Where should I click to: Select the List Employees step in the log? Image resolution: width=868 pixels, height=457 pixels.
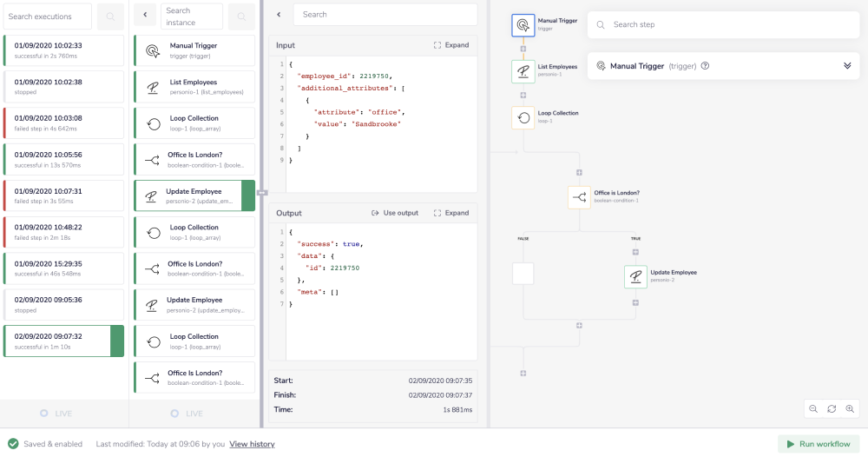(194, 87)
